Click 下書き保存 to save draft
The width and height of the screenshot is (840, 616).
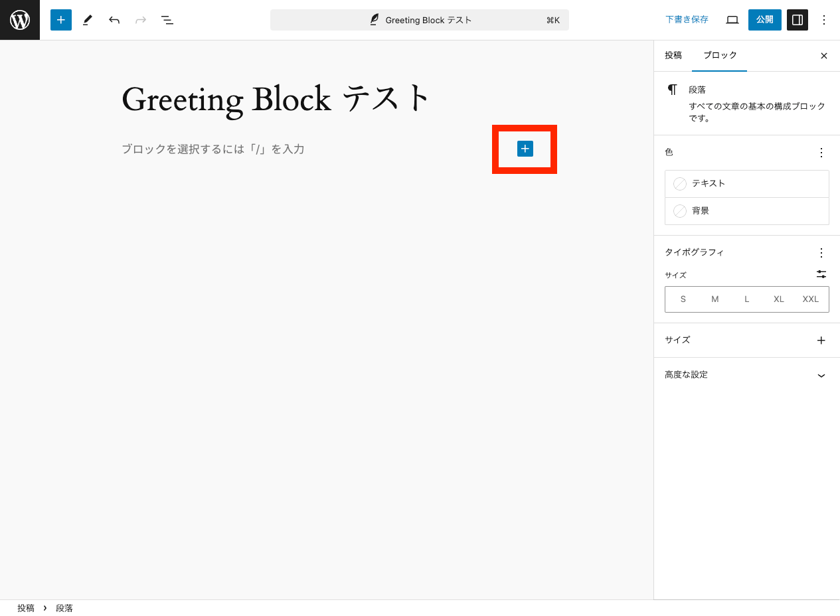click(687, 20)
